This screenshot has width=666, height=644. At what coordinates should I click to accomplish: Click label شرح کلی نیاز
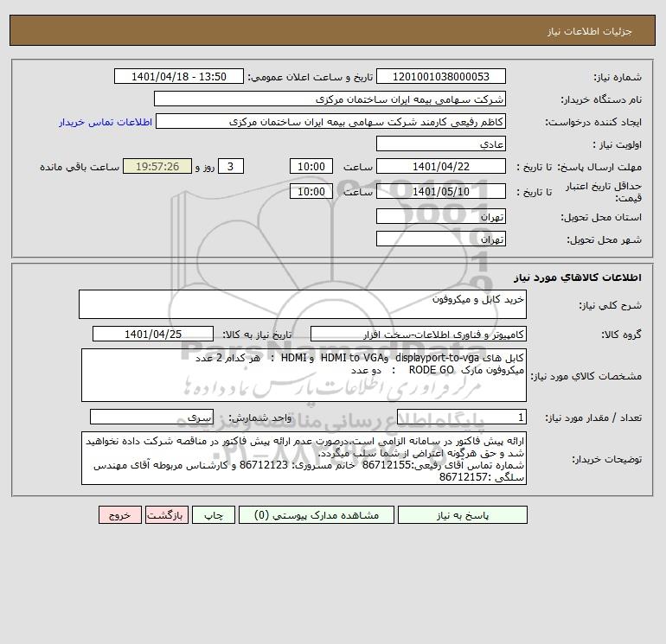[x=611, y=305]
